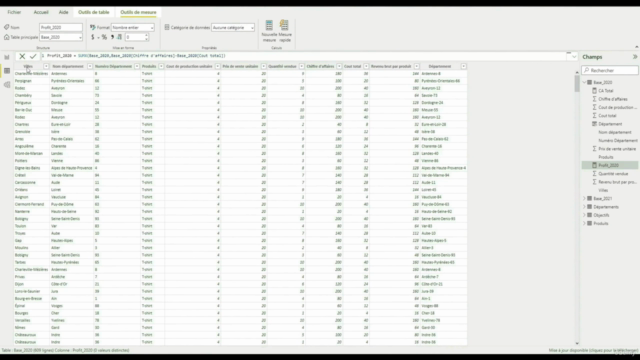Select the Villes field in Champs
Viewport: 640px width, 360px height.
[x=603, y=190]
